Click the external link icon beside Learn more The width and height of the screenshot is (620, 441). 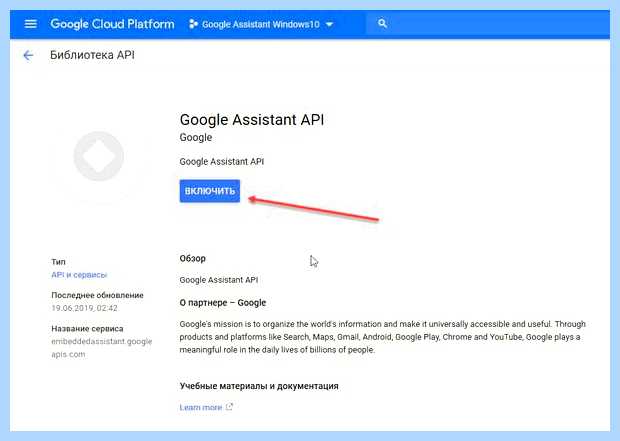point(229,407)
